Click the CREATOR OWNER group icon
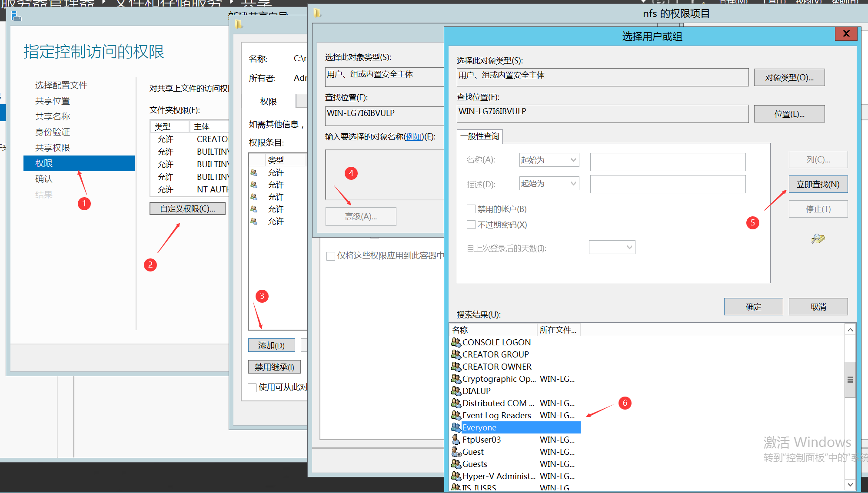Screen dimensions: 868x493 click(x=456, y=367)
